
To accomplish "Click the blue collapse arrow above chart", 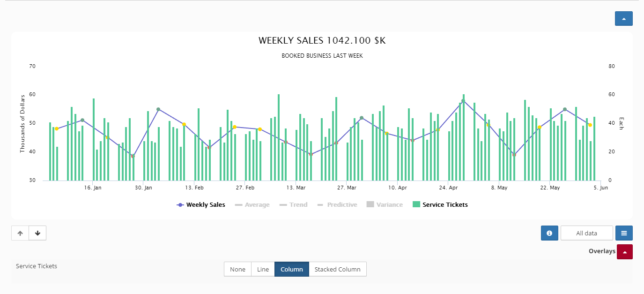I will pyautogui.click(x=623, y=19).
